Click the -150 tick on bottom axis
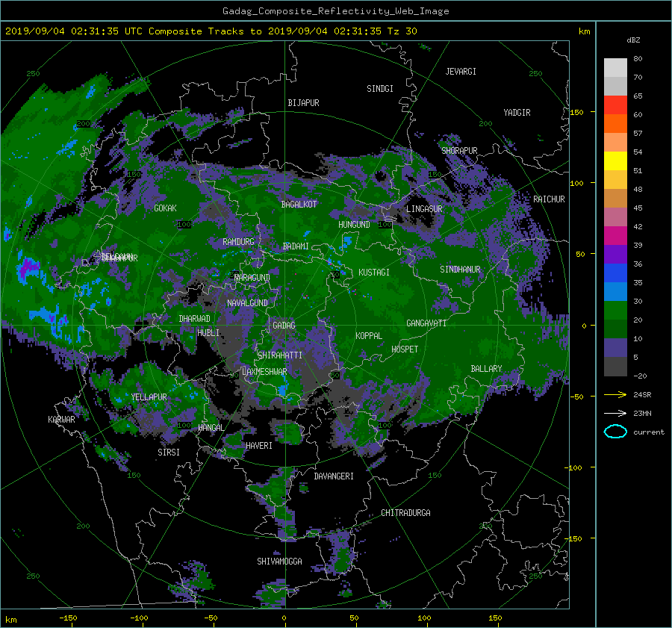Screen dimensions: 672x628 click(x=68, y=618)
